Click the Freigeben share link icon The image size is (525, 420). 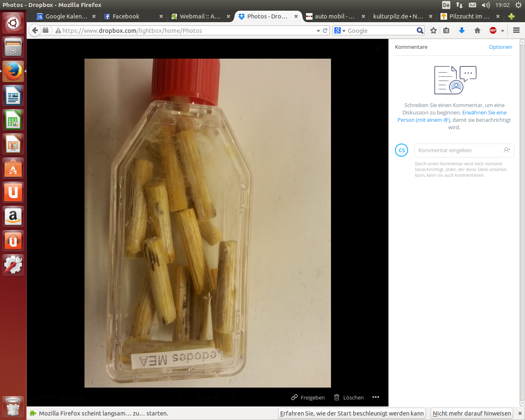click(294, 397)
